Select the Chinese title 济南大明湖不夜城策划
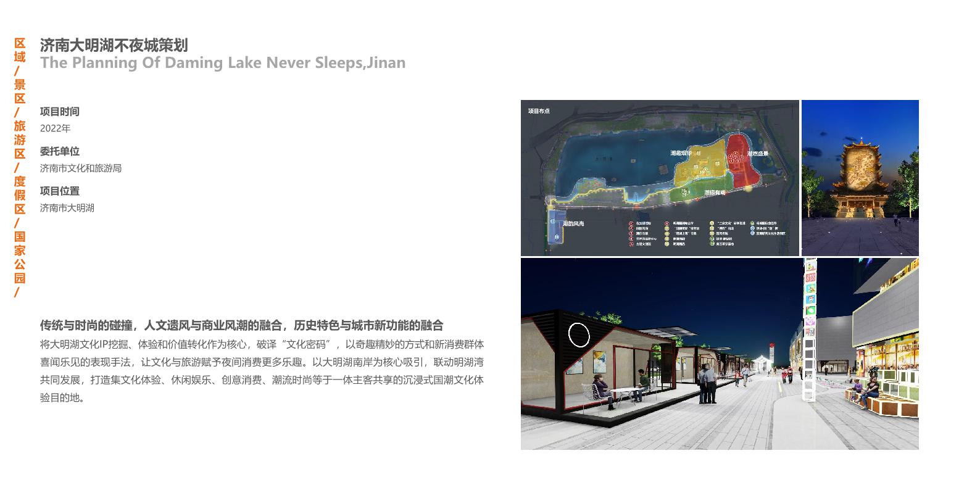 tap(114, 45)
